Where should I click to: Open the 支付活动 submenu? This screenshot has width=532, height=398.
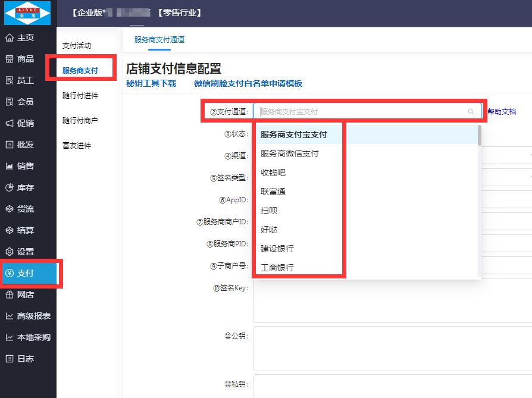coord(77,45)
